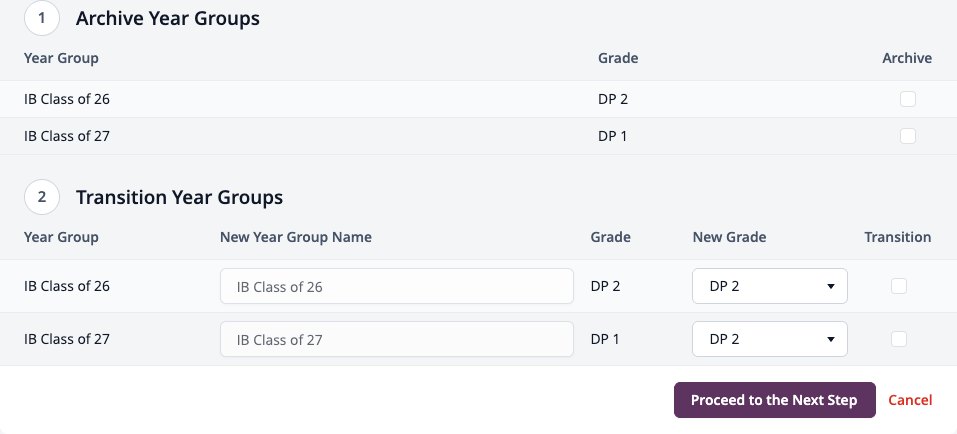The height and width of the screenshot is (434, 957).
Task: Select the Archive Year Groups heading
Action: [x=168, y=18]
